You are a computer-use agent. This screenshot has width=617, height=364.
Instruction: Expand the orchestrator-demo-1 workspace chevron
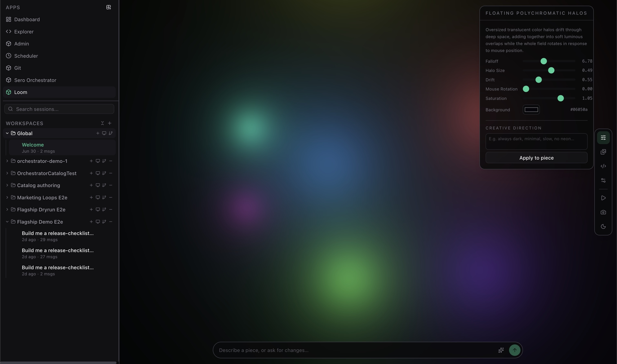click(x=7, y=161)
